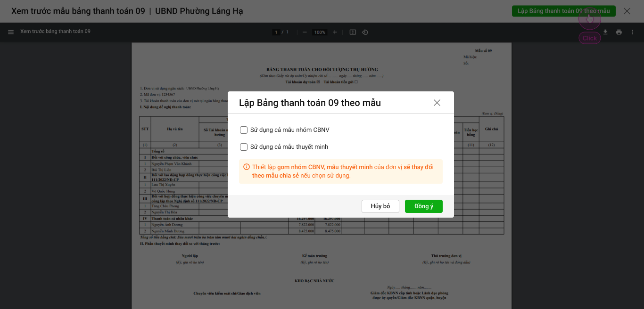Click Lập Bảng thanh toán 09 theo mẫu
644x309 pixels.
563,11
